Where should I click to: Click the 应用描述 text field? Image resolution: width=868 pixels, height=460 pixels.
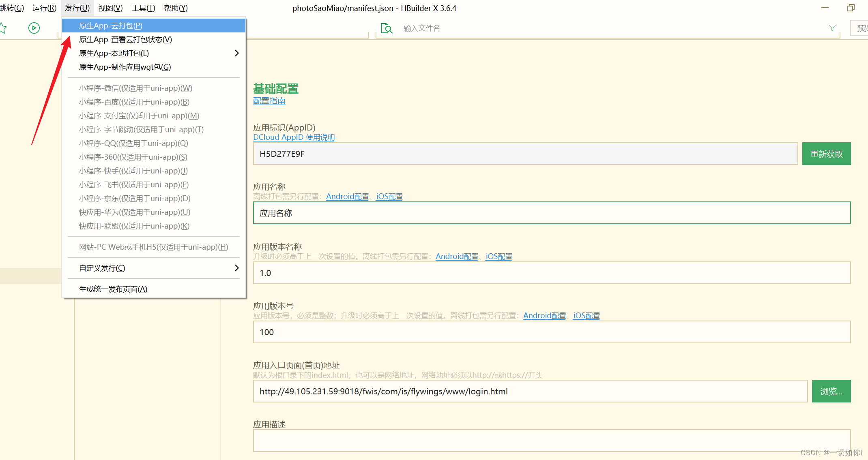(x=552, y=441)
